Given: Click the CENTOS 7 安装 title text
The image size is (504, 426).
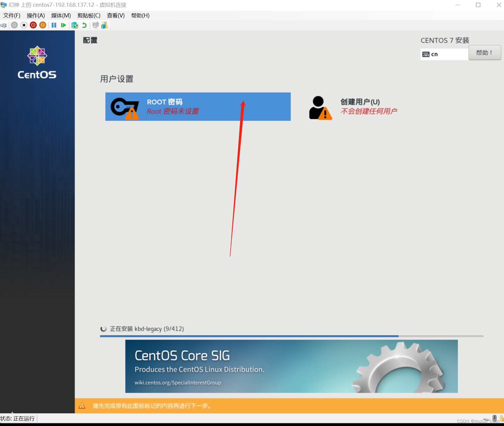Looking at the screenshot, I should tap(445, 40).
